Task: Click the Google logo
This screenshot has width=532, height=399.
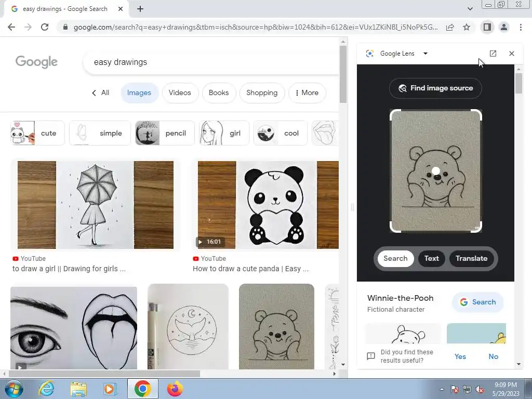Action: (x=37, y=62)
